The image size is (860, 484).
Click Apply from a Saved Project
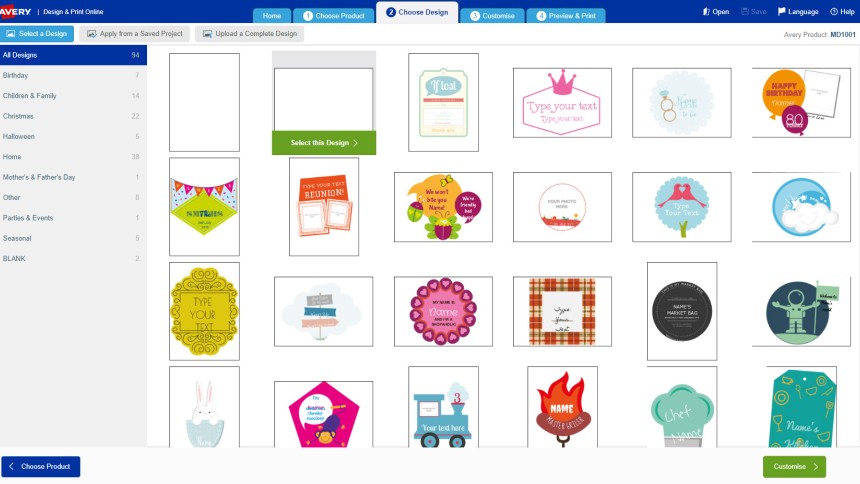(135, 33)
